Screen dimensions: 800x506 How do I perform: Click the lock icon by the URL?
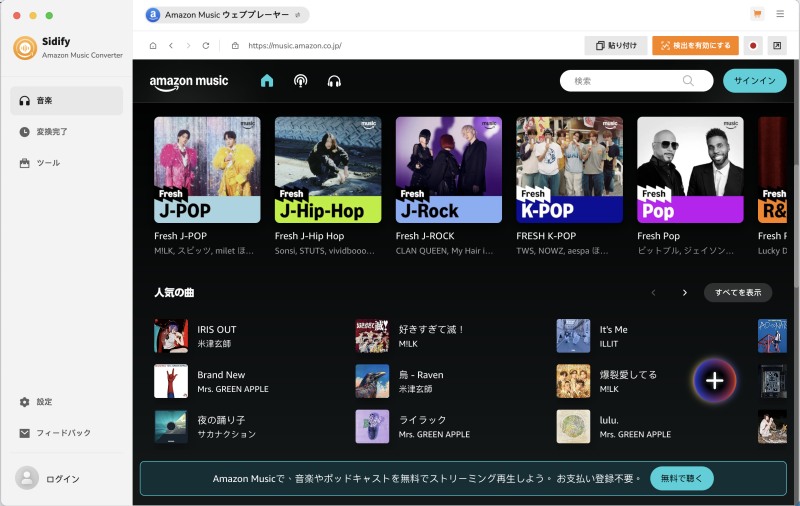click(x=235, y=45)
